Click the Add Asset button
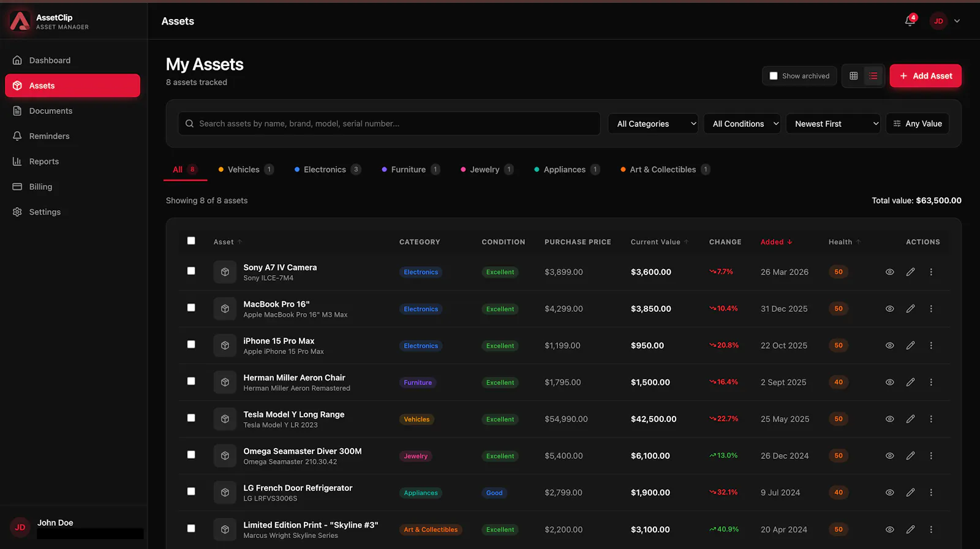The height and width of the screenshot is (549, 980). tap(925, 76)
